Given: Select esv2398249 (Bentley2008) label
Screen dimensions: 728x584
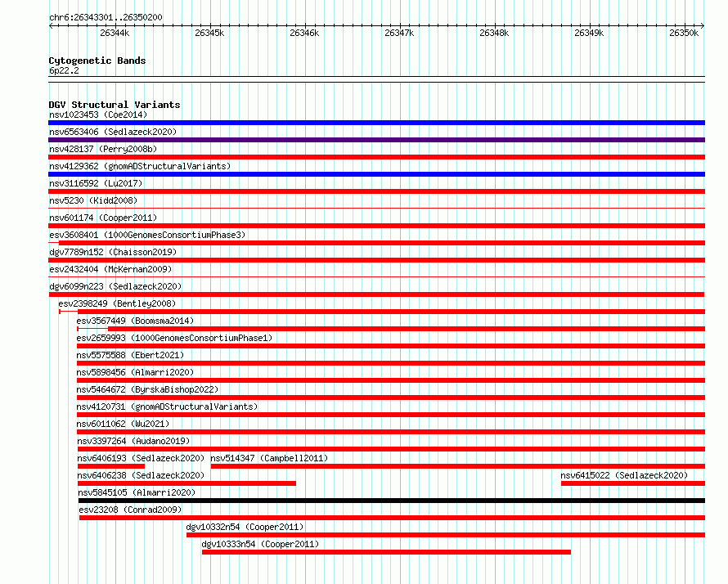Looking at the screenshot, I should coord(117,303).
